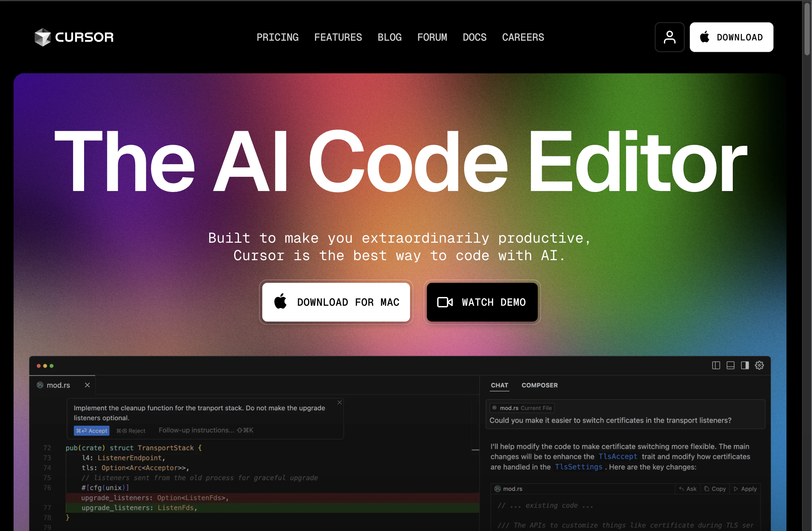This screenshot has width=812, height=531.
Task: Click the 'tls: Option<Arc<Acceptor>>,' code line
Action: 135,468
